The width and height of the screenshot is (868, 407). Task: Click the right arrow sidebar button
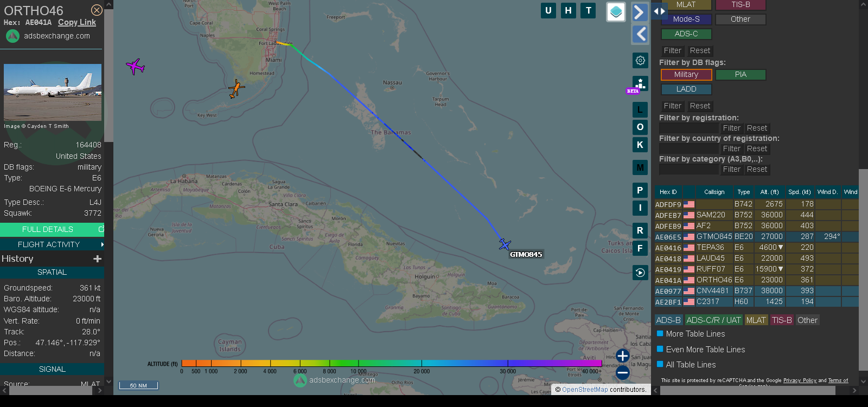coord(640,12)
